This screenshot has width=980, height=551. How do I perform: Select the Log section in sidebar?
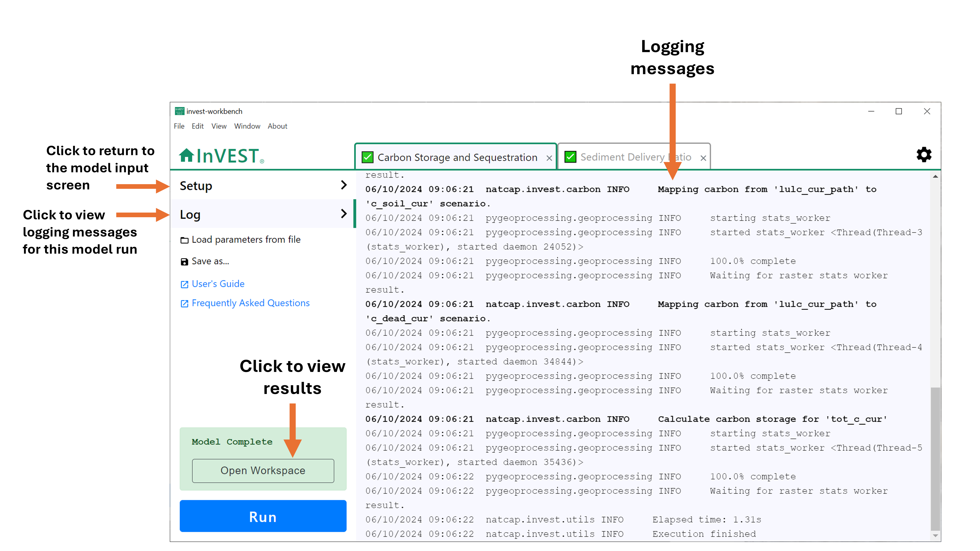click(262, 214)
